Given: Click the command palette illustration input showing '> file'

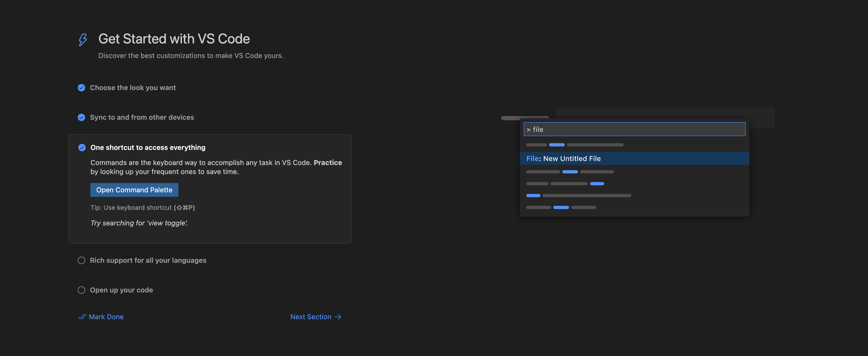Looking at the screenshot, I should tap(634, 129).
